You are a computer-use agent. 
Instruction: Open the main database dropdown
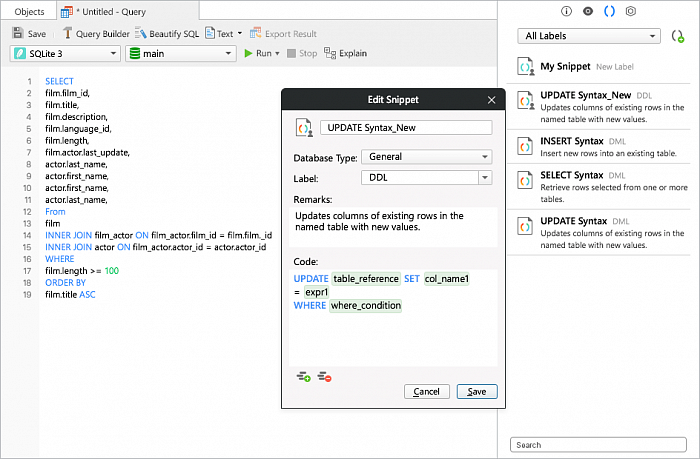point(180,54)
